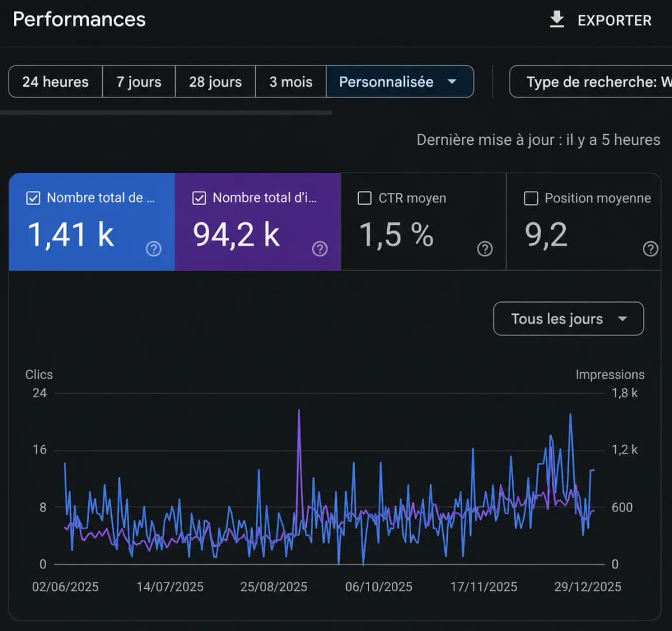
Task: Click the 9,2 position value
Action: pyautogui.click(x=546, y=235)
